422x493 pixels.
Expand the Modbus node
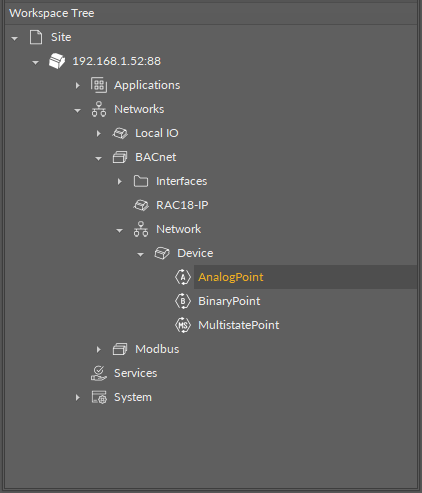tap(98, 349)
